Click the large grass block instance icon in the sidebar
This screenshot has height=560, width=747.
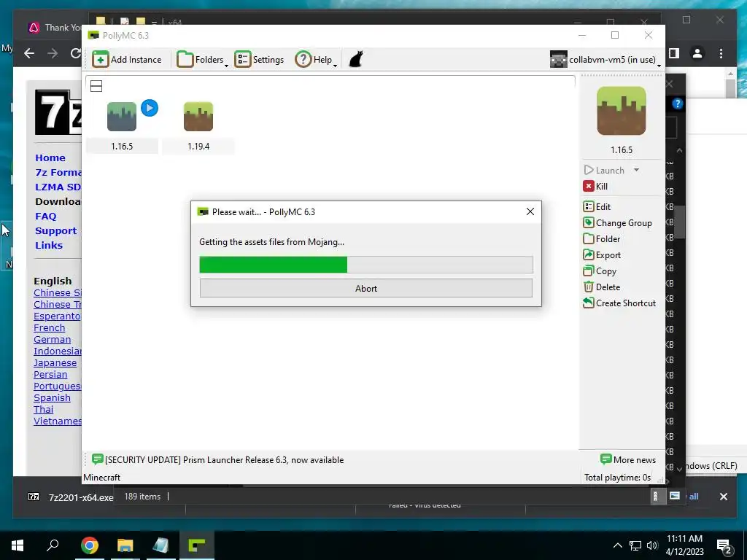(622, 111)
